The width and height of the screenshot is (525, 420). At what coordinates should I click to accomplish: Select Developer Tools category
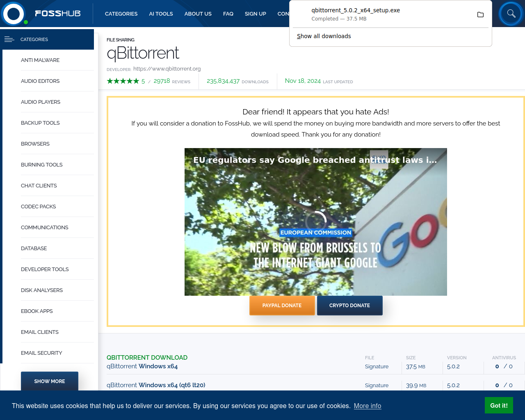[x=45, y=269]
